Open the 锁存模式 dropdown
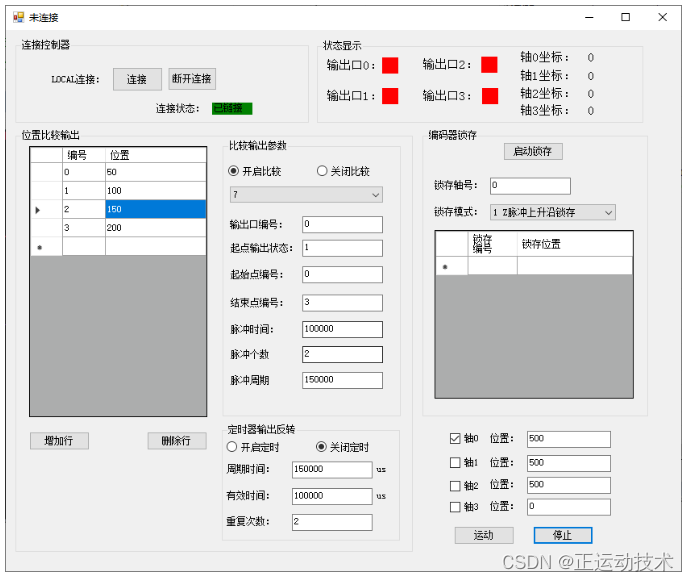 552,212
